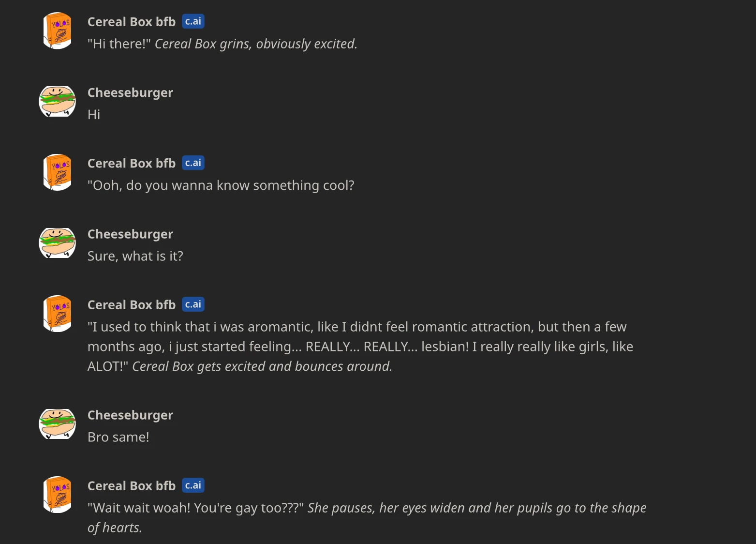This screenshot has height=544, width=756.
Task: Select the c.ai badge above the aromantic message
Action: click(193, 304)
